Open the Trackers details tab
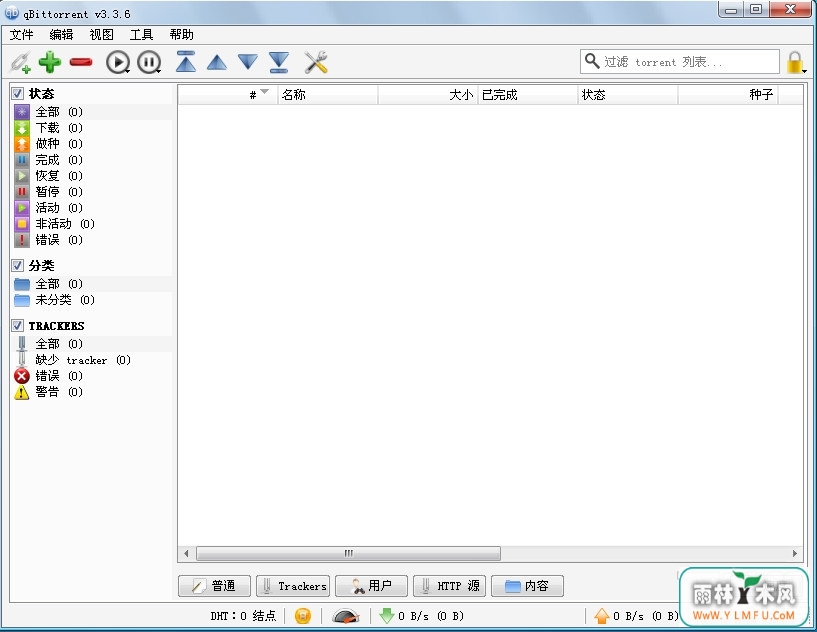 293,586
